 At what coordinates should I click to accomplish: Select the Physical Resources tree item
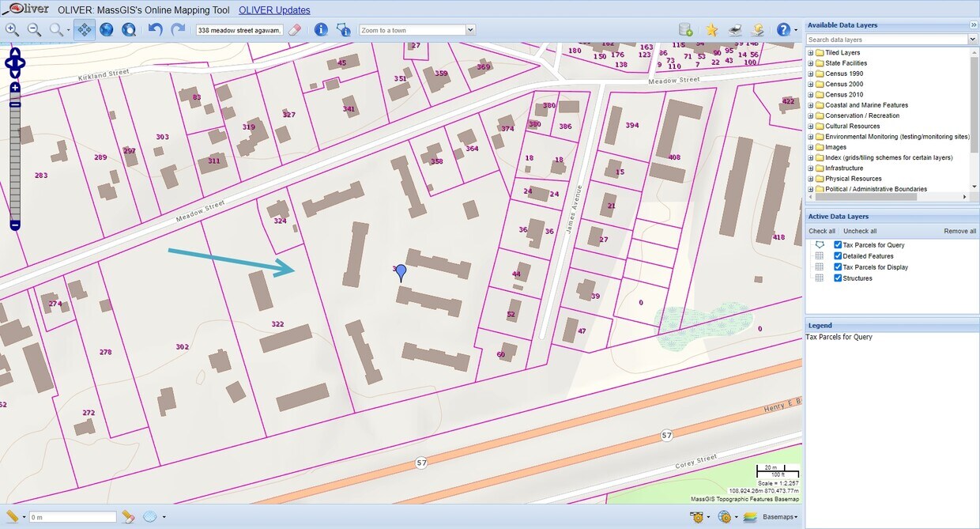point(854,179)
